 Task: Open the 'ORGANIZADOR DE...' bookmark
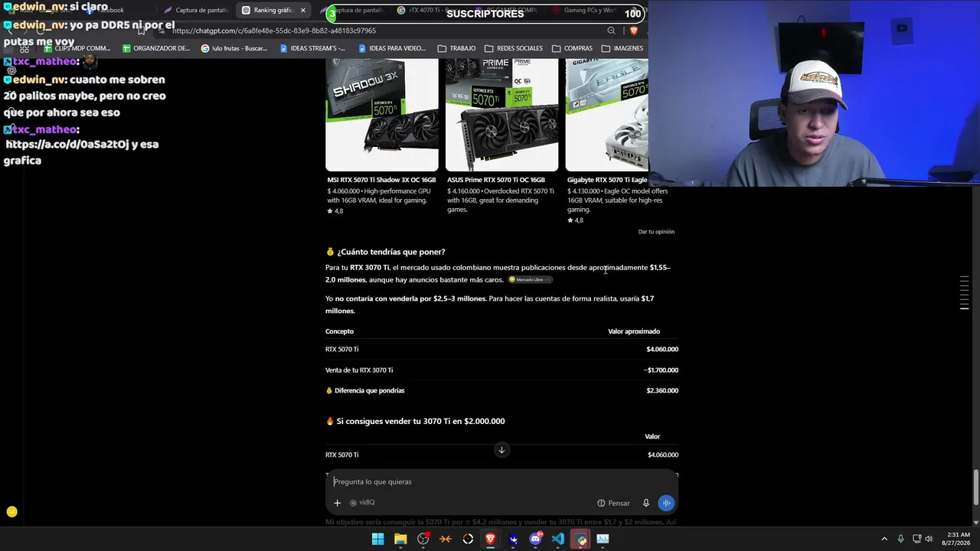tap(156, 48)
